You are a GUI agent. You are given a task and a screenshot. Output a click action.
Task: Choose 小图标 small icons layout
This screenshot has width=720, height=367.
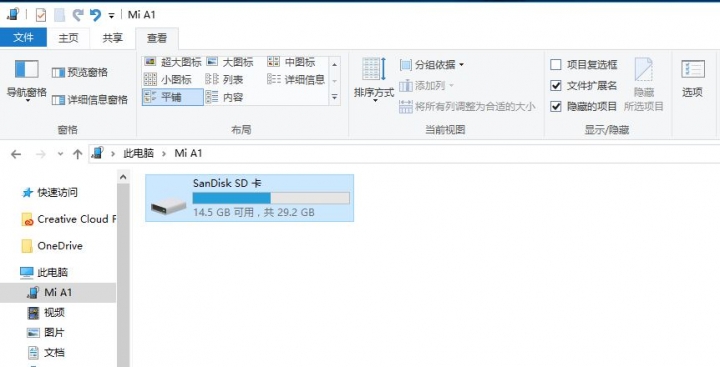[168, 79]
